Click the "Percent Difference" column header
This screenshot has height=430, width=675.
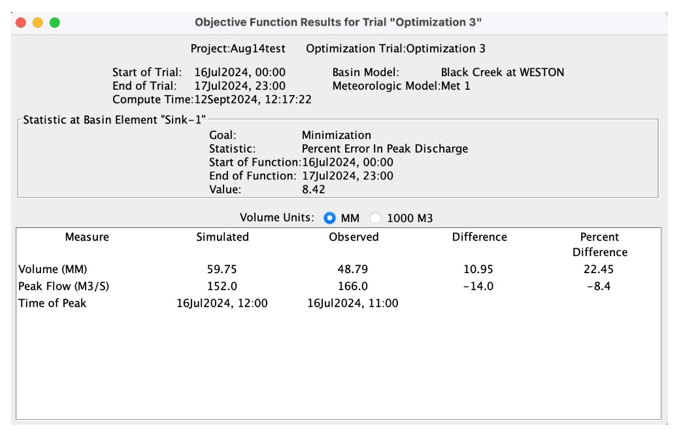point(600,244)
